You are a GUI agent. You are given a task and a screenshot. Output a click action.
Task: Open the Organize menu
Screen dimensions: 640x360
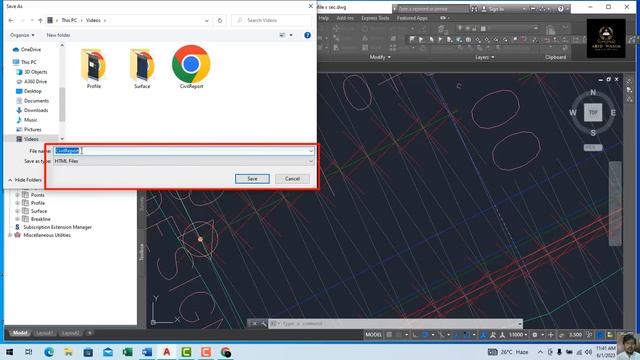(22, 35)
